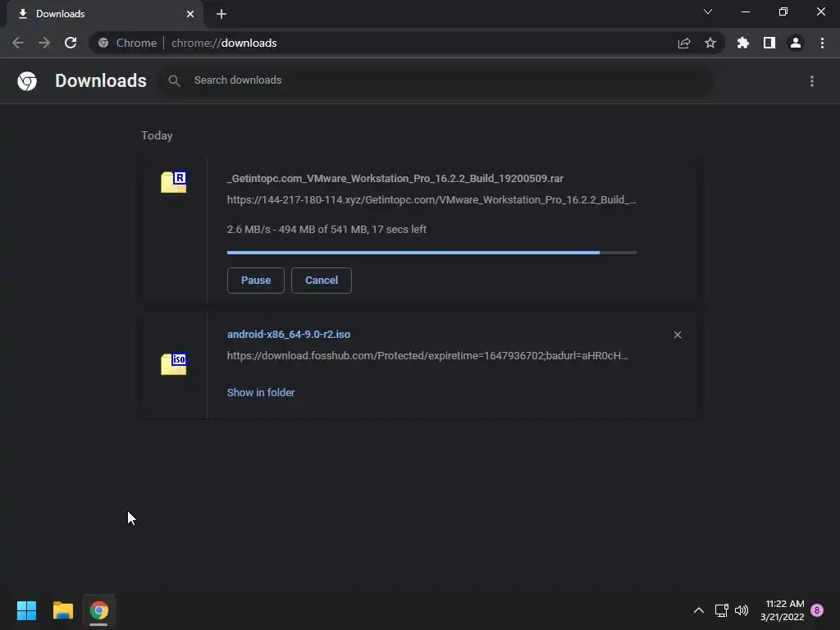The width and height of the screenshot is (840, 630).
Task: Click the VMware download progress bar
Action: point(431,253)
